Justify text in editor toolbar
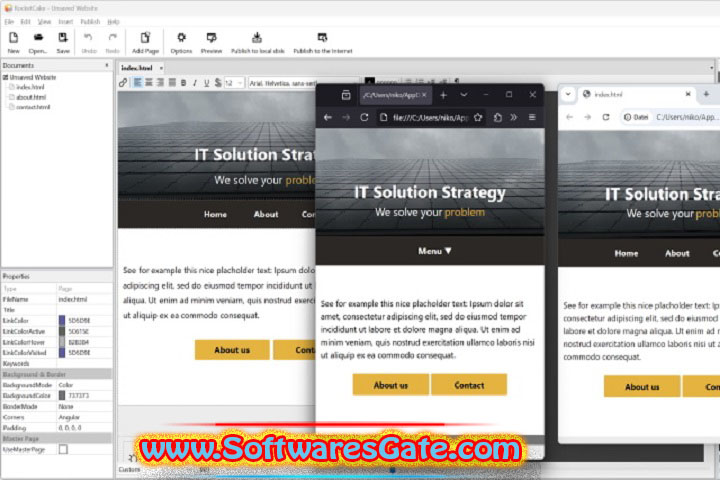This screenshot has height=480, width=720. click(172, 83)
